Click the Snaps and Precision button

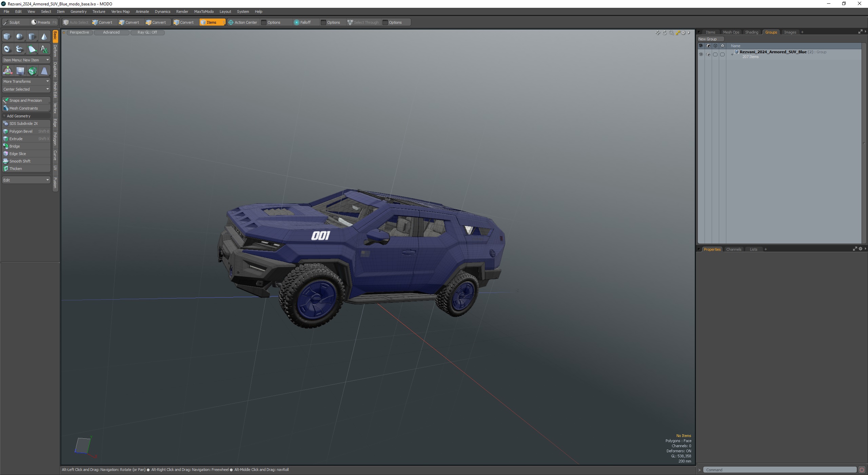tap(26, 100)
